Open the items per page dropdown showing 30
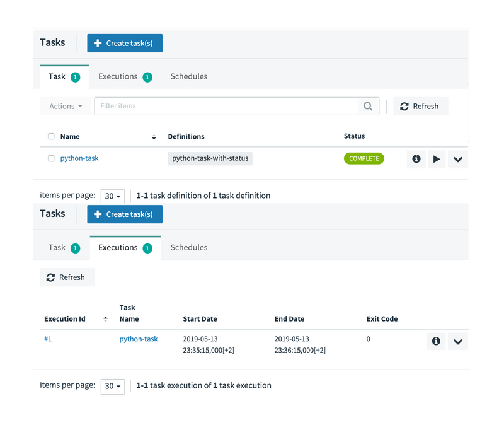Viewport: 504px width, 432px height. point(112,196)
